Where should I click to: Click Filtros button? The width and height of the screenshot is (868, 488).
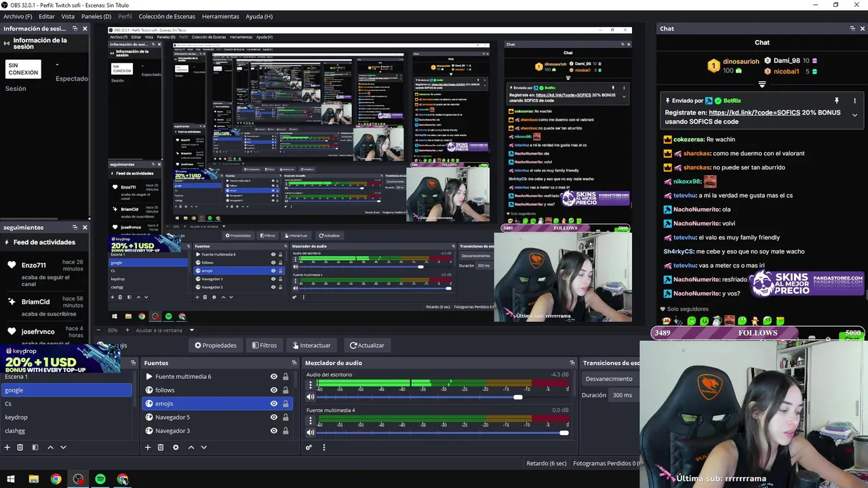coord(264,346)
